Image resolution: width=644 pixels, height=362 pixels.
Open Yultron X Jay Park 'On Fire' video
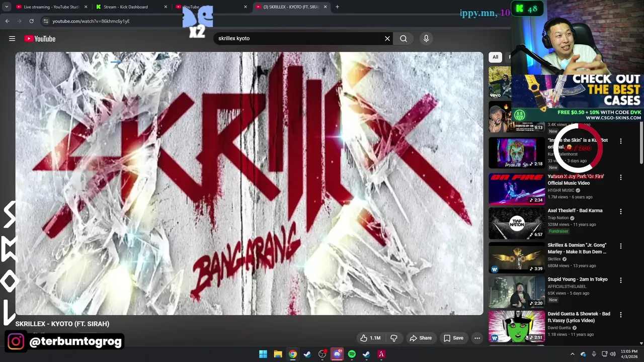coord(576,180)
